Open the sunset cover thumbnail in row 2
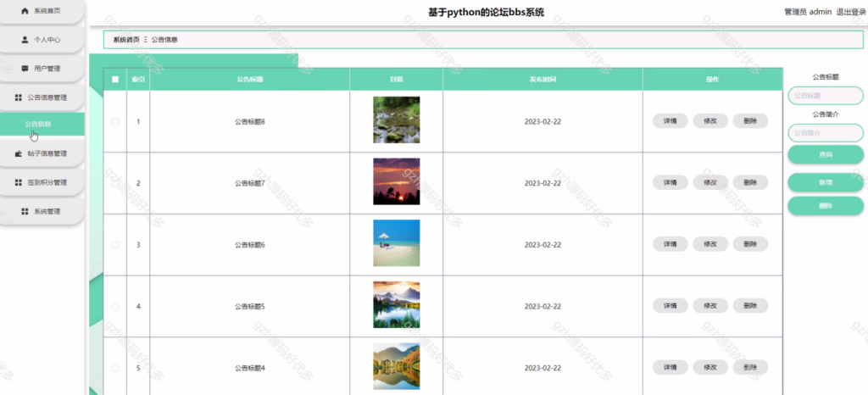The image size is (868, 395). 397,181
